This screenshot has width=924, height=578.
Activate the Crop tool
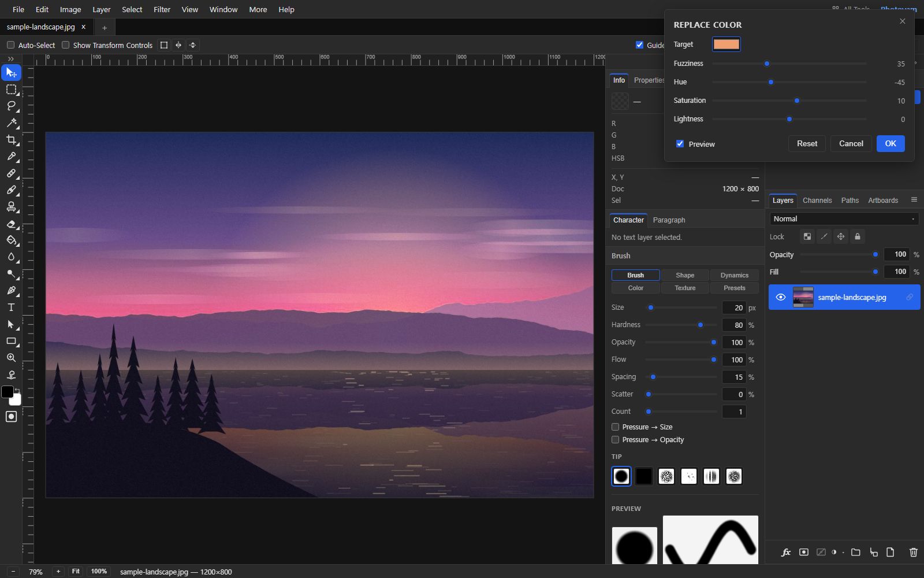(11, 139)
